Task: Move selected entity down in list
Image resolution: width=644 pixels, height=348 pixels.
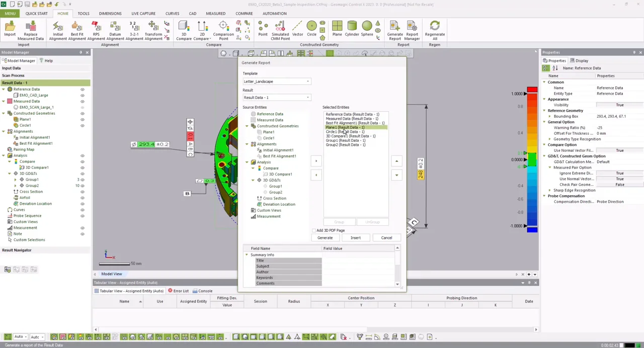Action: pos(396,175)
